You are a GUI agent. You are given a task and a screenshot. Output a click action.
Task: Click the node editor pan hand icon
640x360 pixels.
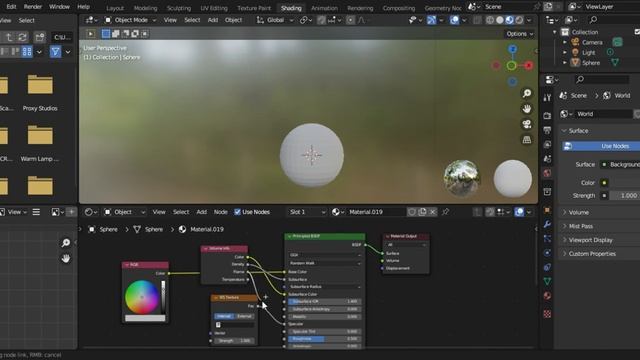66,258
